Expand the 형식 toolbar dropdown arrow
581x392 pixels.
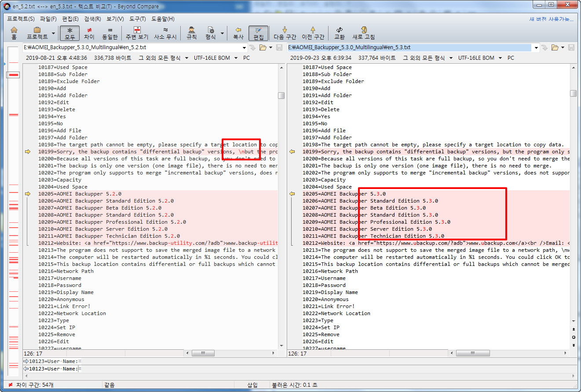pos(222,33)
